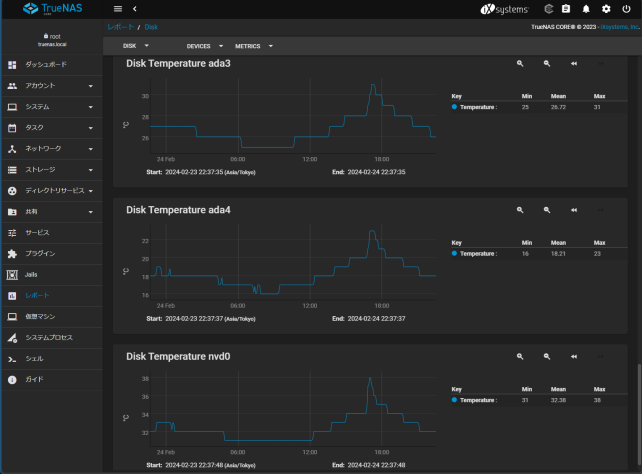The image size is (642, 474).
Task: Zoom in on ada4 temperature chart
Action: click(x=520, y=210)
